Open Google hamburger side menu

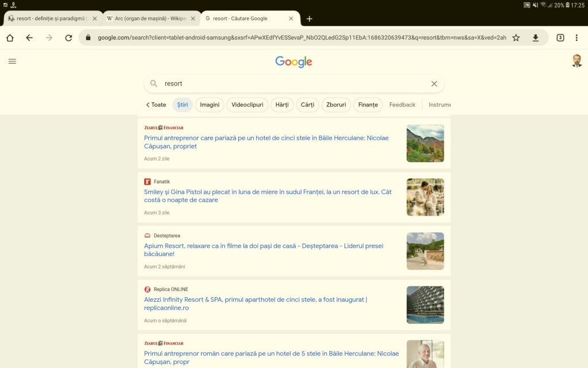[12, 62]
